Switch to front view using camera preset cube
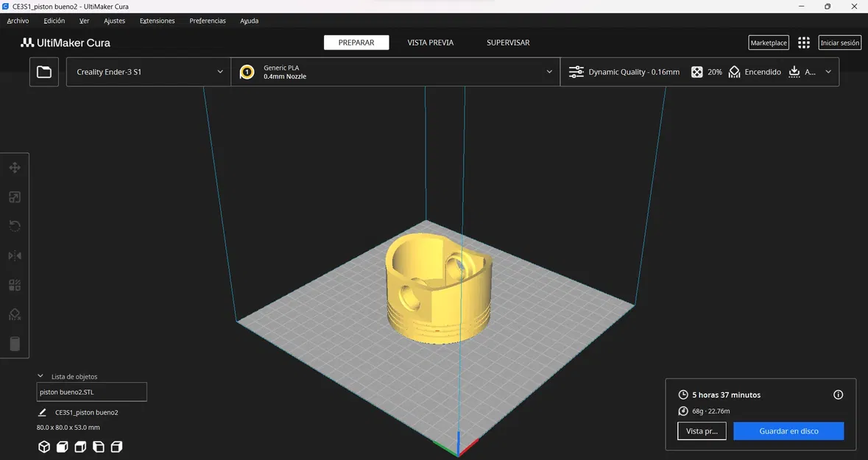The width and height of the screenshot is (868, 460). coord(62,446)
